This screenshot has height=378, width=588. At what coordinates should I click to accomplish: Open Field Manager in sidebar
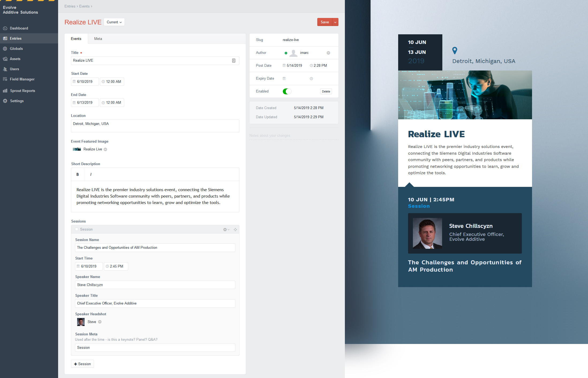coord(29,79)
